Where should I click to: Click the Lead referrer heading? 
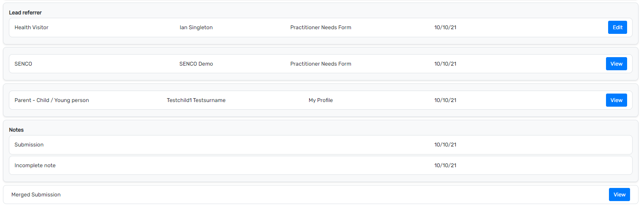pos(25,13)
